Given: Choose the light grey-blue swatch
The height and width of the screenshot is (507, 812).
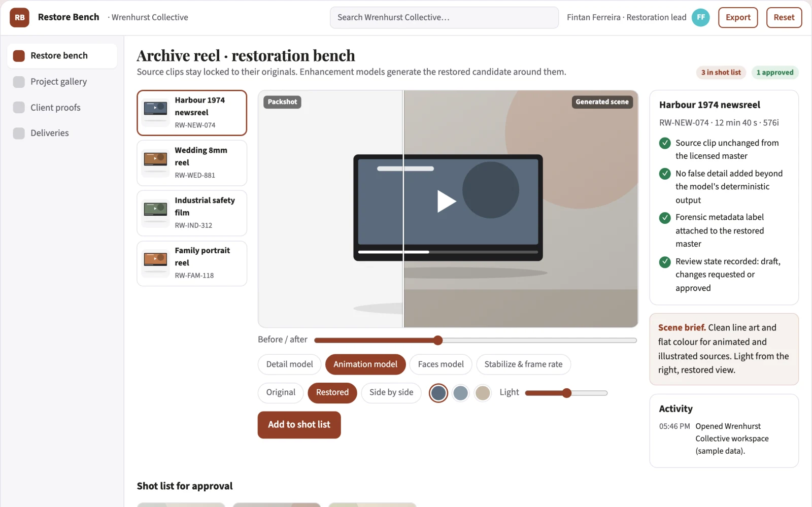Looking at the screenshot, I should [460, 393].
